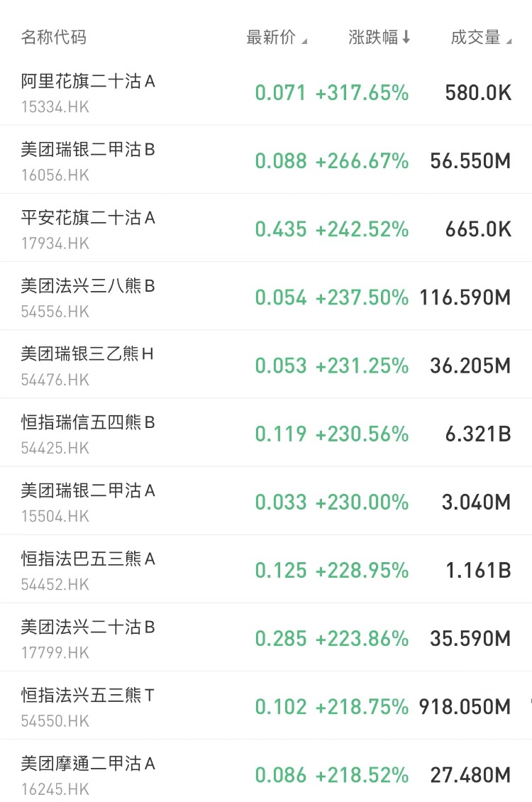Open 美团瑞银二甲沽B stock 16056.HK

[89, 160]
